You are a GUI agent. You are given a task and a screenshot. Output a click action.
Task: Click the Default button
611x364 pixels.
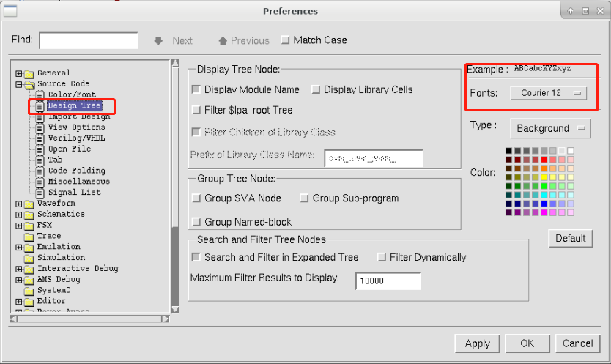coord(571,238)
